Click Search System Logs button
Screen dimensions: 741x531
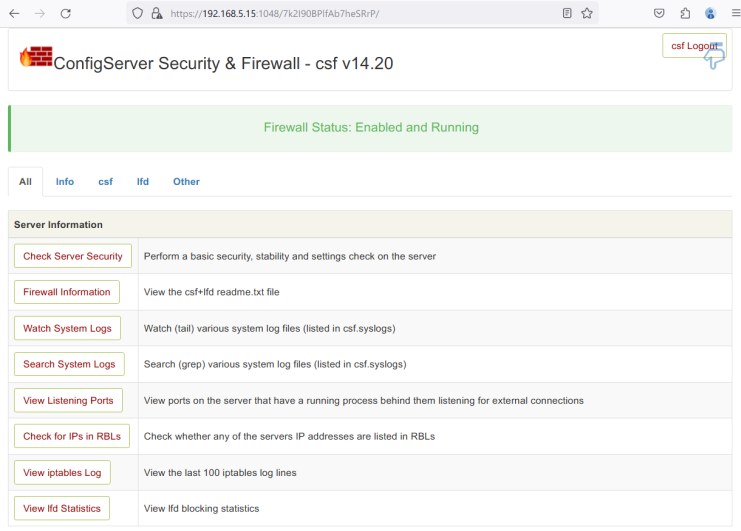click(69, 364)
